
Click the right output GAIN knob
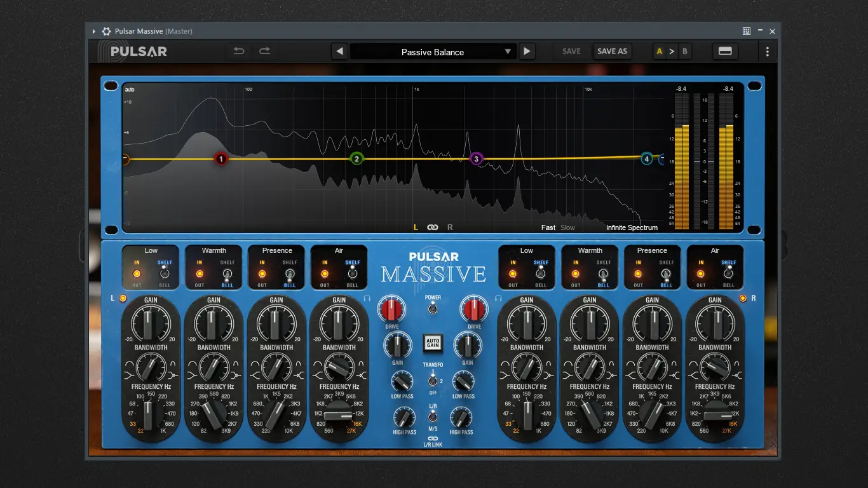pyautogui.click(x=468, y=346)
